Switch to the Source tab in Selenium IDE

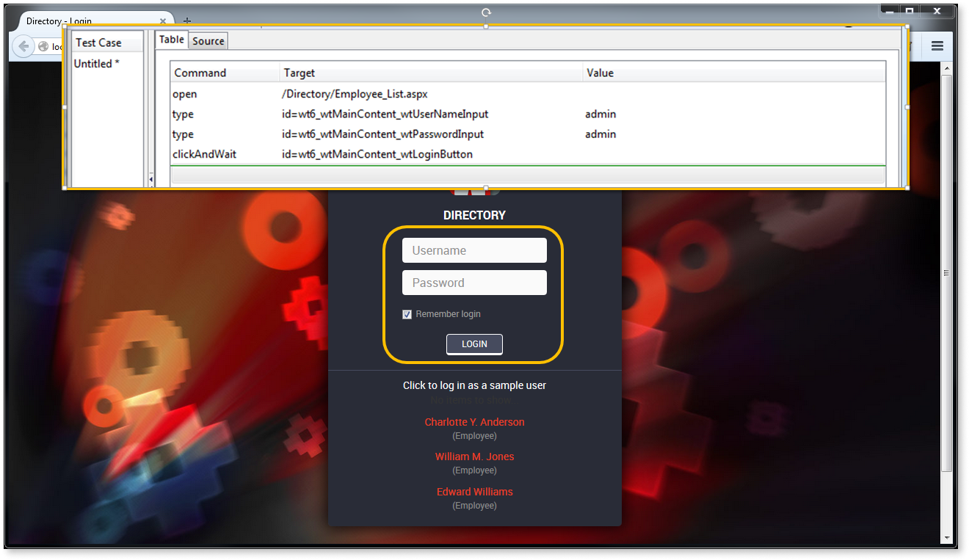pos(208,40)
